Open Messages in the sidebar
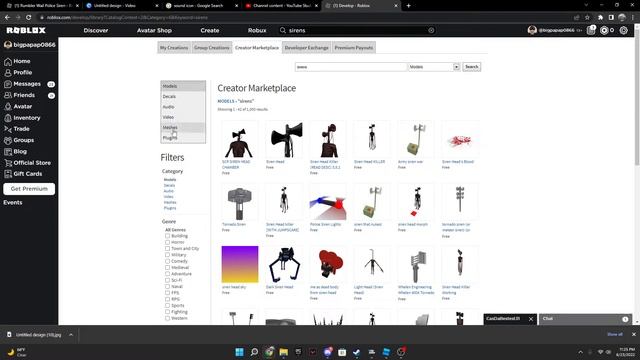 pyautogui.click(x=27, y=84)
